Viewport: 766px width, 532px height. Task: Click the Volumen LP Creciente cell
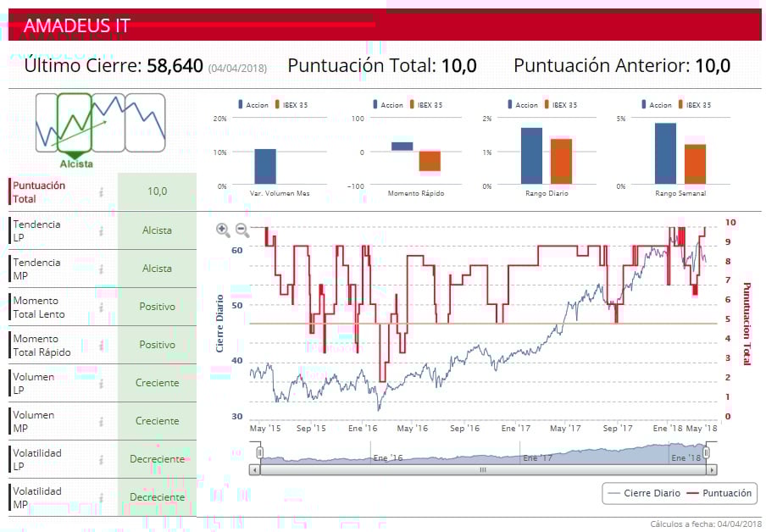158,383
